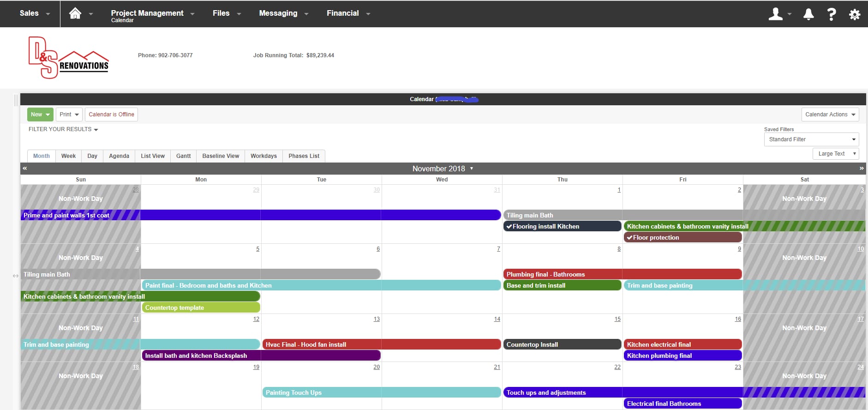The height and width of the screenshot is (410, 868).
Task: Open Plumbing final - Bathrooms event
Action: point(623,274)
